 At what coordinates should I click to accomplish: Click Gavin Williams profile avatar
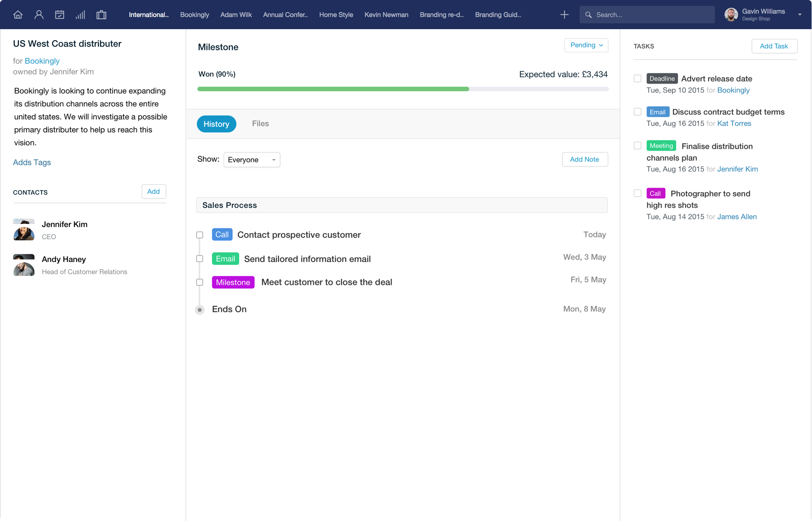click(x=731, y=15)
